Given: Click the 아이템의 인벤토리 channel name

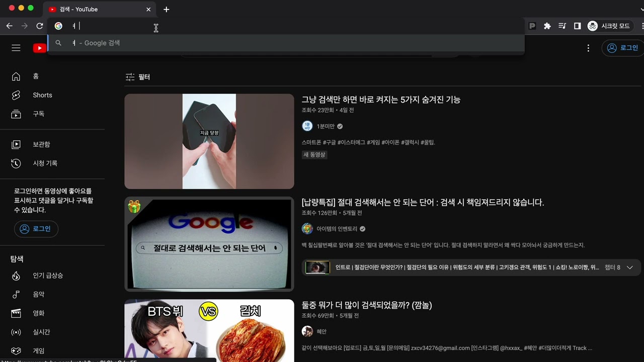Looking at the screenshot, I should tap(337, 229).
